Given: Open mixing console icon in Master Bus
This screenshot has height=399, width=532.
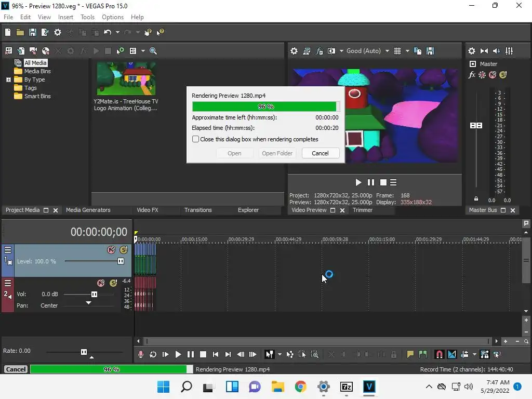Looking at the screenshot, I should [x=509, y=51].
